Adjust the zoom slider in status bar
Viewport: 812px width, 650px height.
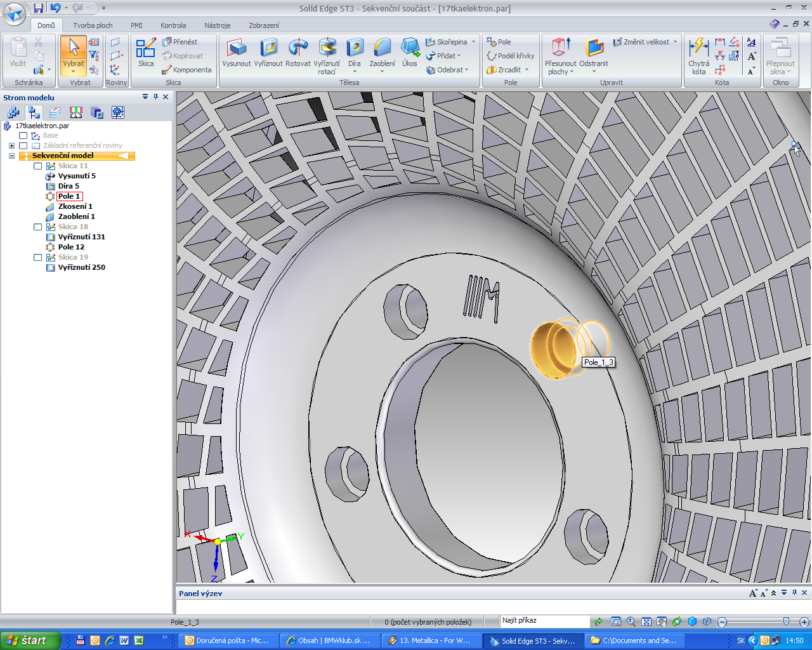point(786,622)
